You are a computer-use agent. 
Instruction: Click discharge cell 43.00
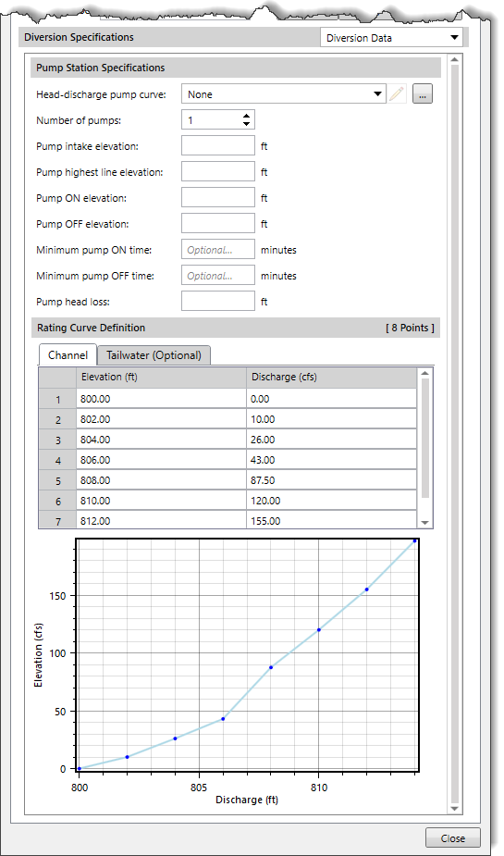coord(331,460)
